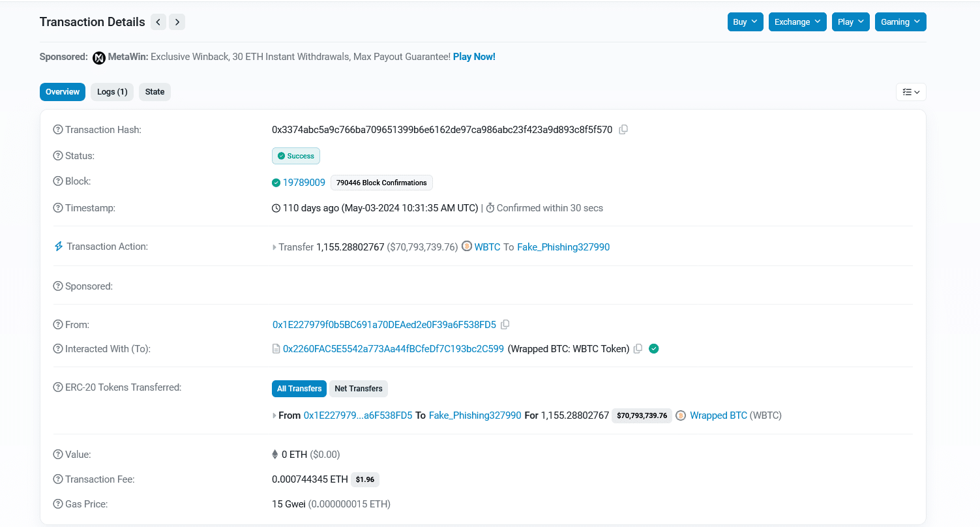
Task: Click the MetaWin sponsor logo
Action: (99, 57)
